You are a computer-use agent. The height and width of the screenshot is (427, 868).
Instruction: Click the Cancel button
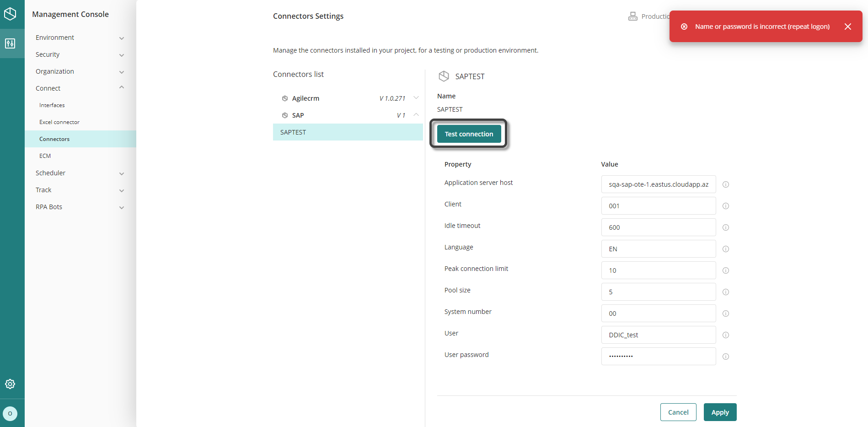[678, 412]
